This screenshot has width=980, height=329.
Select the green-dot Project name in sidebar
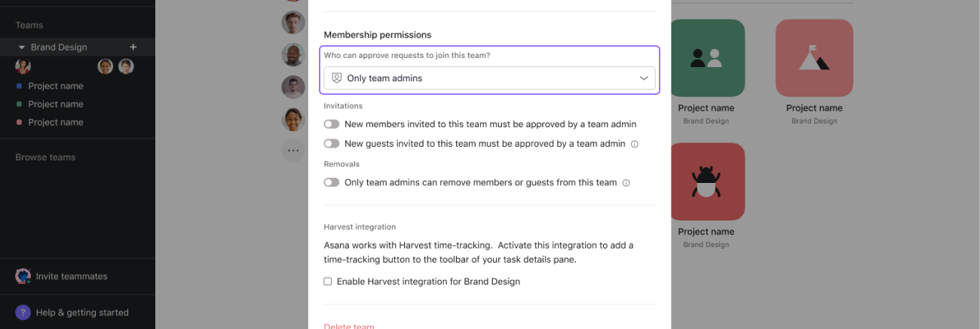coord(56,104)
